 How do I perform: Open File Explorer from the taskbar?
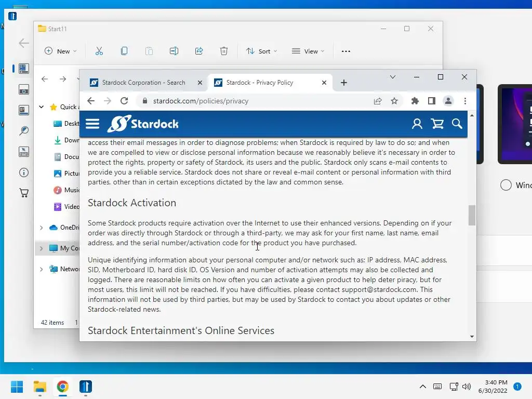[x=39, y=387]
